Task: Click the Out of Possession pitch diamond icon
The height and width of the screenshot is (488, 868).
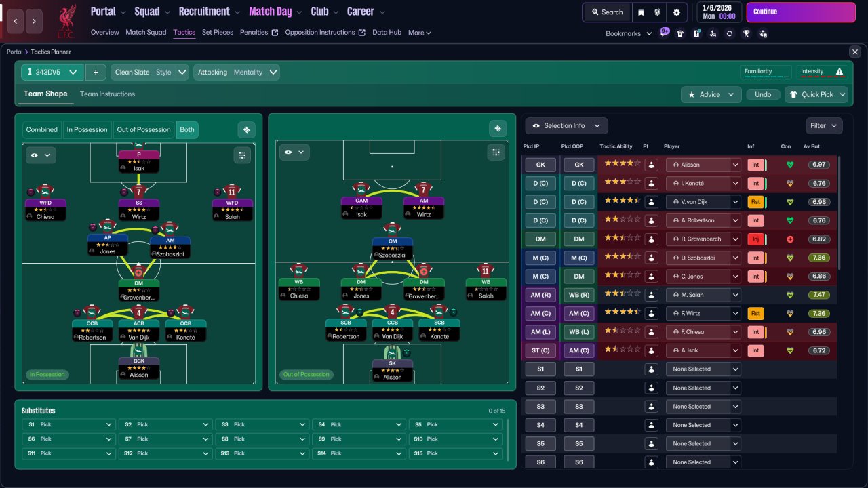Action: (x=498, y=129)
